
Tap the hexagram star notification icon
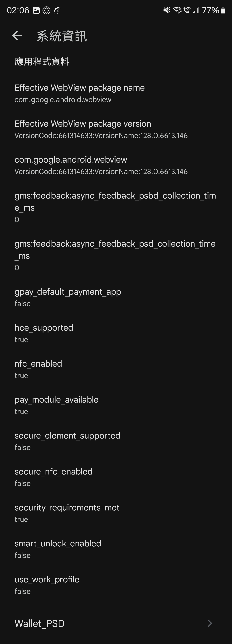[x=46, y=10]
